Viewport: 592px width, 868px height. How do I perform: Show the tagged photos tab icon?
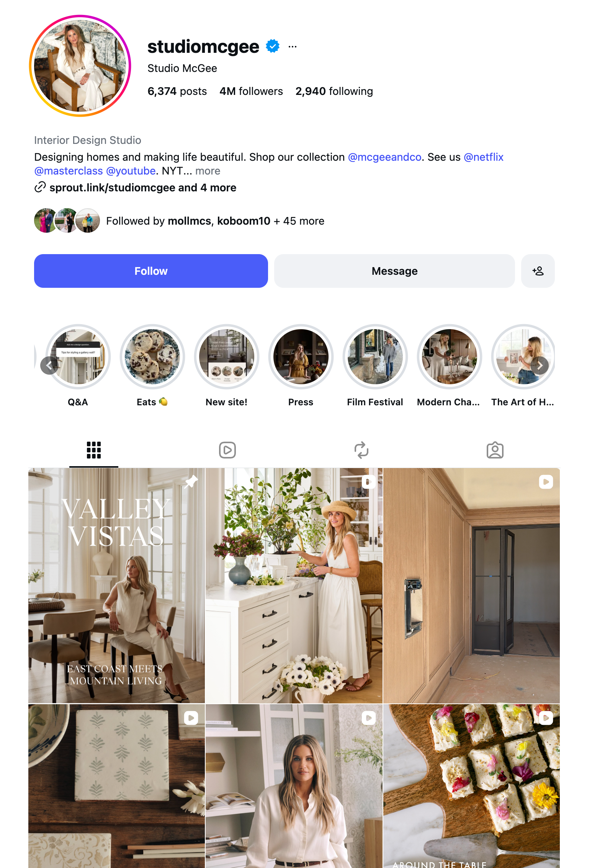[495, 450]
